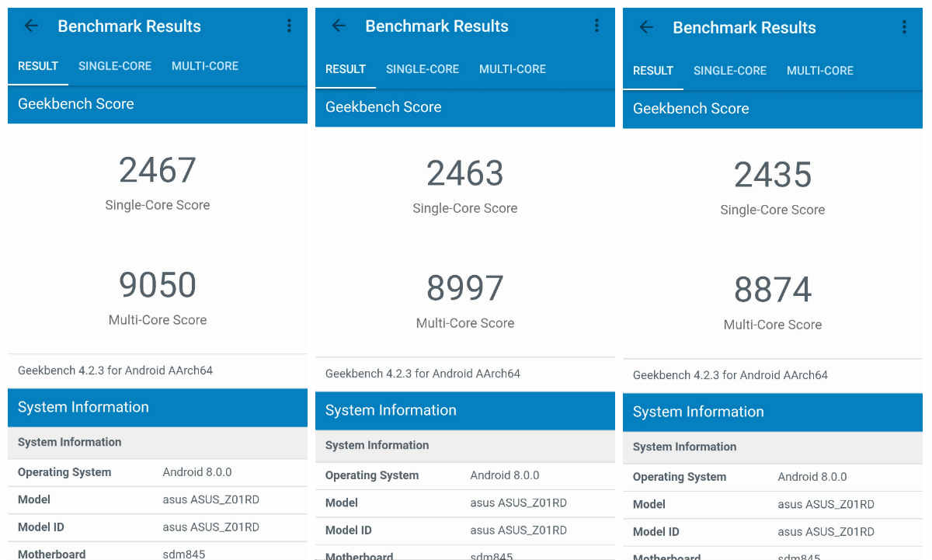Open overflow menu in middle screenshot
This screenshot has height=560, width=932.
pyautogui.click(x=596, y=26)
